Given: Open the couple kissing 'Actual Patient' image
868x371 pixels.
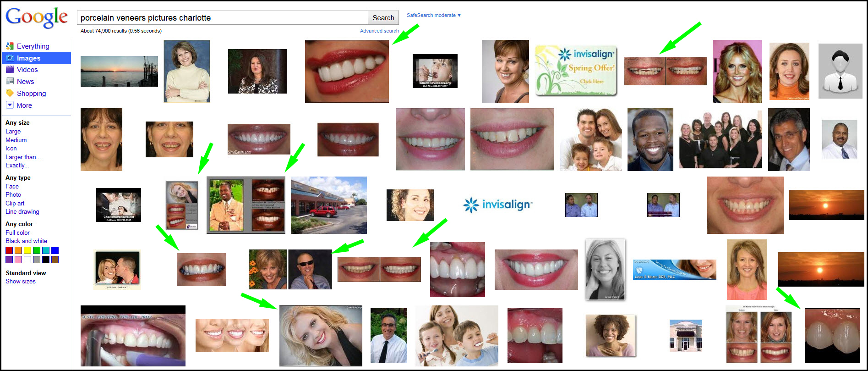Looking at the screenshot, I should [117, 270].
